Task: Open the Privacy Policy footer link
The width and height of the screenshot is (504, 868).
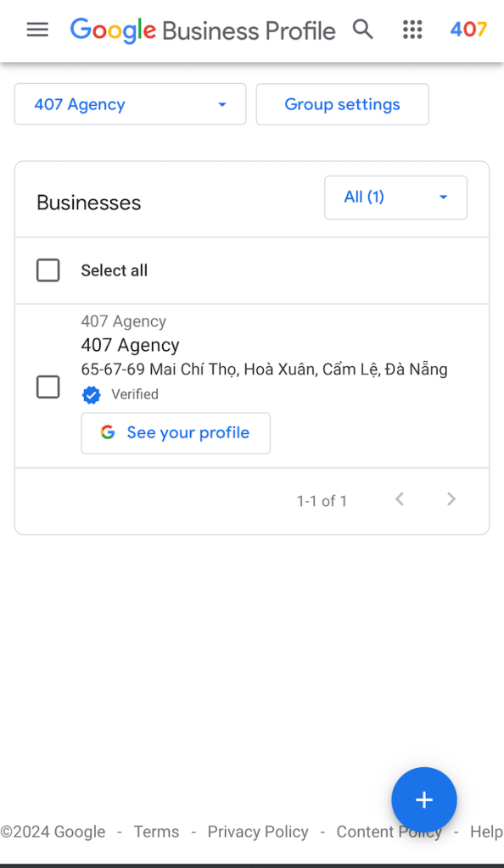Action: tap(258, 832)
